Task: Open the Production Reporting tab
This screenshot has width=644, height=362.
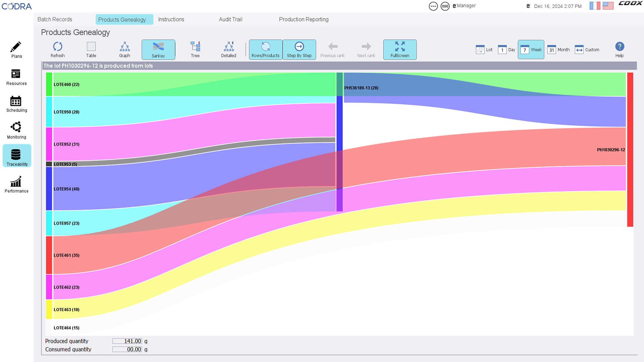Action: [x=304, y=19]
